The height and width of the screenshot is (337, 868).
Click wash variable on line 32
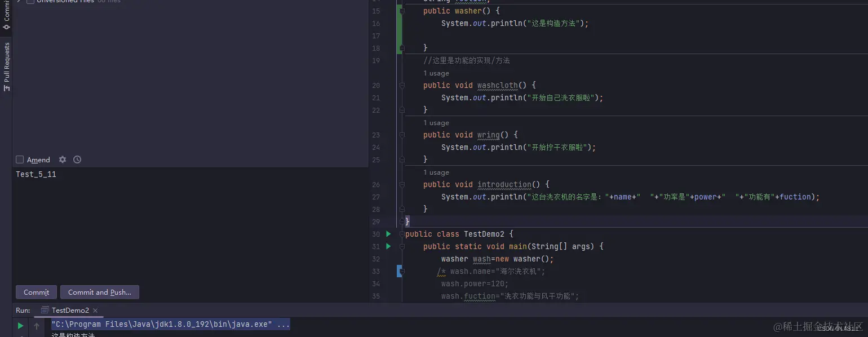(481, 259)
